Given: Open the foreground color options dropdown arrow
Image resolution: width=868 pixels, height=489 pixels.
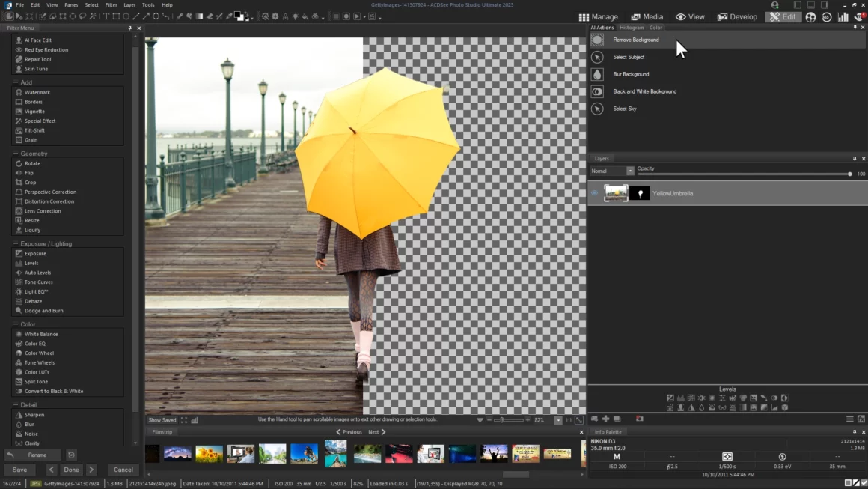Looking at the screenshot, I should [x=252, y=18].
